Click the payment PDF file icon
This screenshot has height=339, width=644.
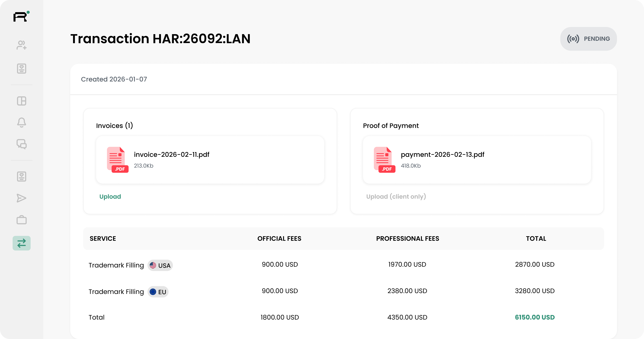pyautogui.click(x=384, y=160)
